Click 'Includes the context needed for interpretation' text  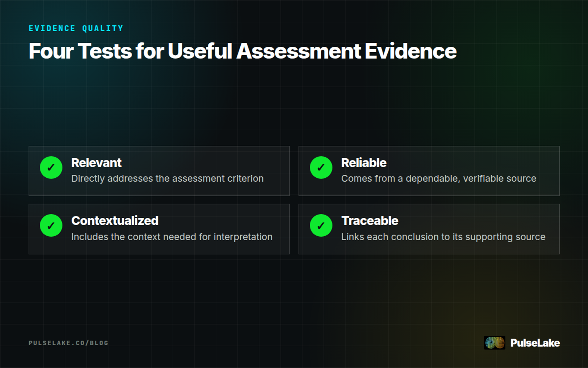172,237
